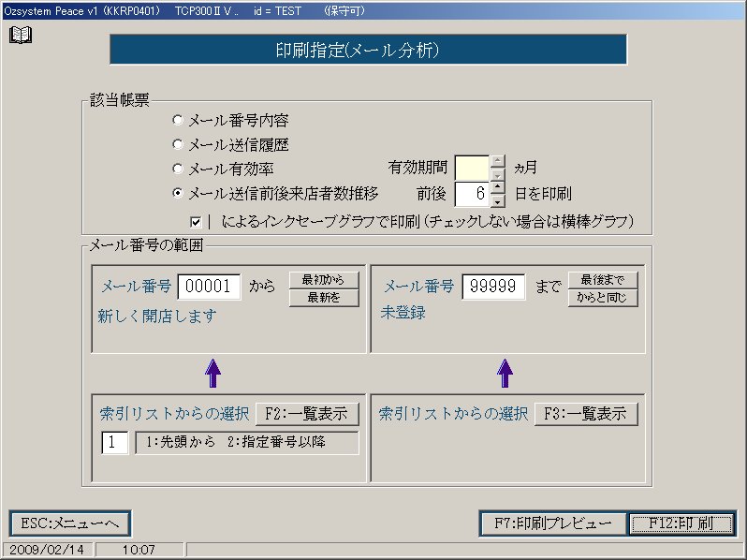Increase the 有効期間 months spinner
Image resolution: width=747 pixels, height=560 pixels.
[x=498, y=161]
